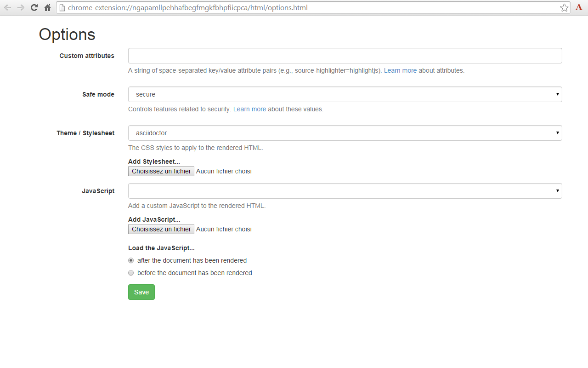Image resolution: width=588 pixels, height=368 pixels.
Task: Click the page icon in the address bar
Action: (62, 7)
